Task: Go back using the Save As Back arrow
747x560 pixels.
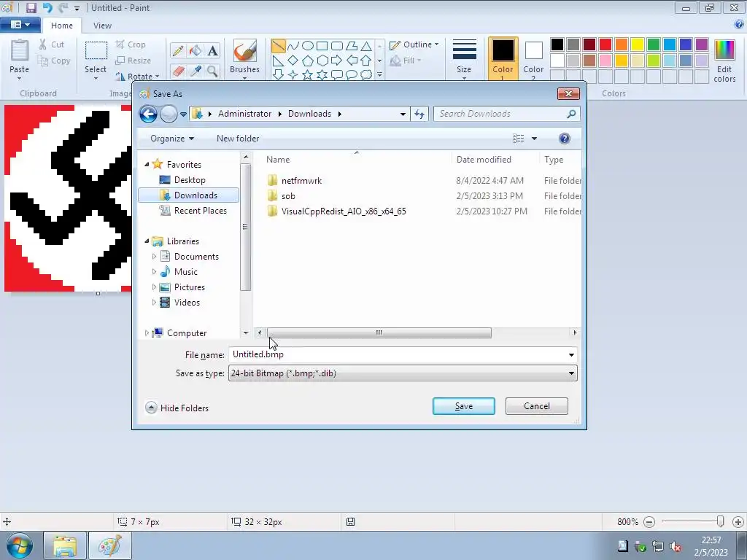Action: (148, 114)
